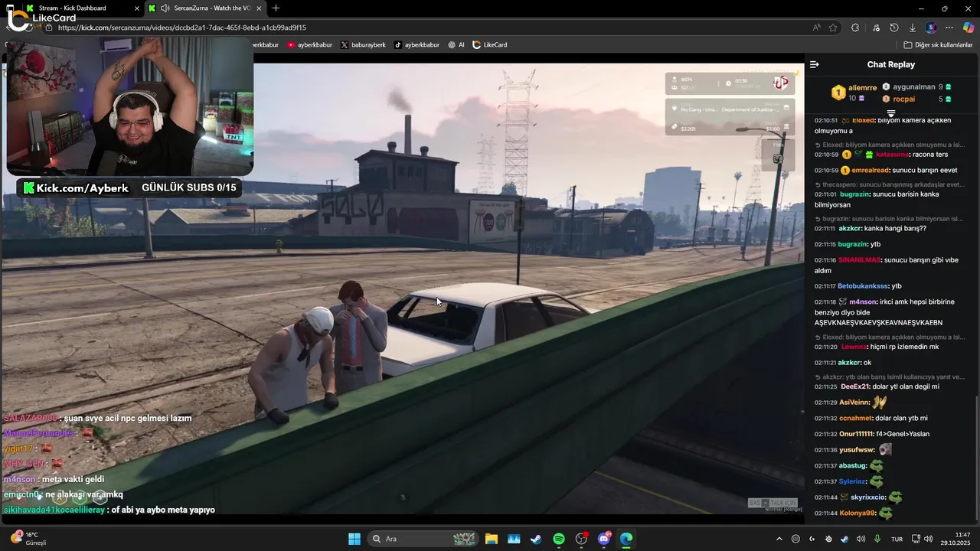
Task: Close the SercanZurna browser tab
Action: [258, 8]
